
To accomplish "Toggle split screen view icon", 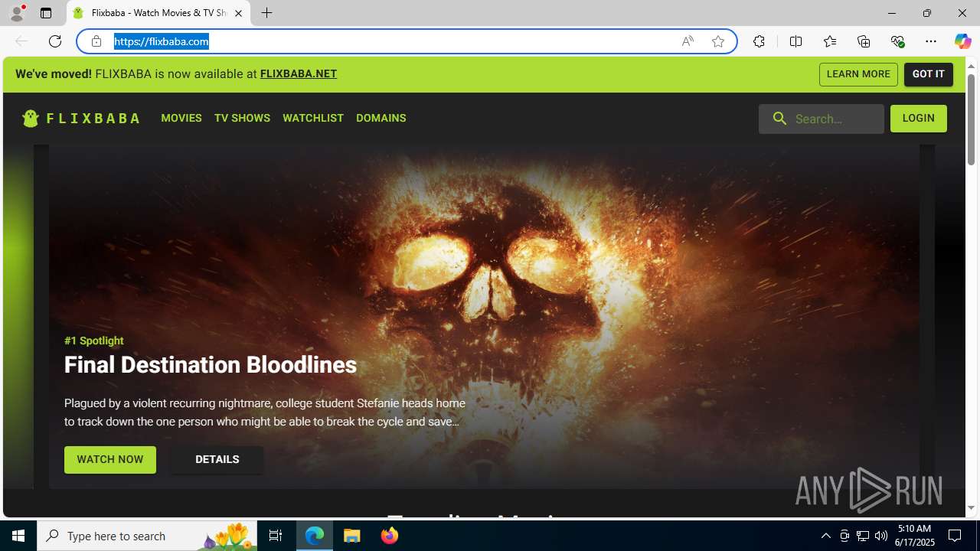I will click(795, 41).
